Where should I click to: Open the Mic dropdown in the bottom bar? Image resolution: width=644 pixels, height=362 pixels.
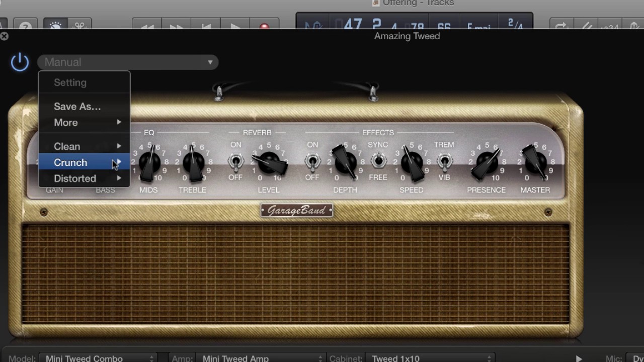tap(634, 358)
